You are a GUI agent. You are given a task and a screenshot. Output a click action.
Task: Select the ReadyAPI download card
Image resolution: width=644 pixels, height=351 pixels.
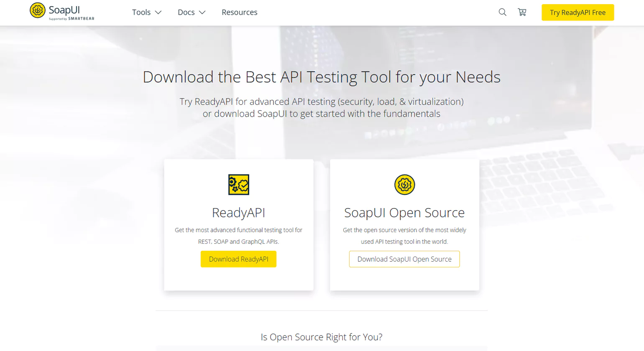[x=238, y=225]
